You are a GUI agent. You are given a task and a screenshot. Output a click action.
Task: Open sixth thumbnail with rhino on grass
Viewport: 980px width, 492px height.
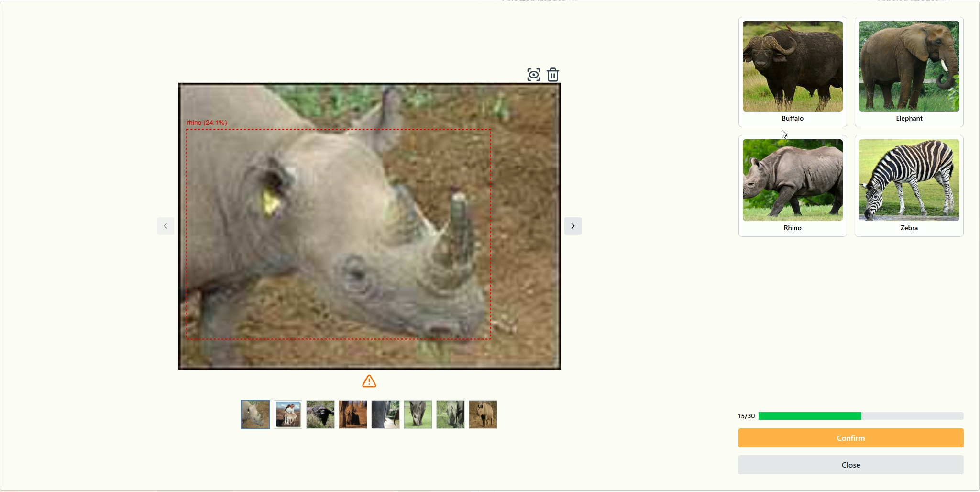[x=418, y=414]
